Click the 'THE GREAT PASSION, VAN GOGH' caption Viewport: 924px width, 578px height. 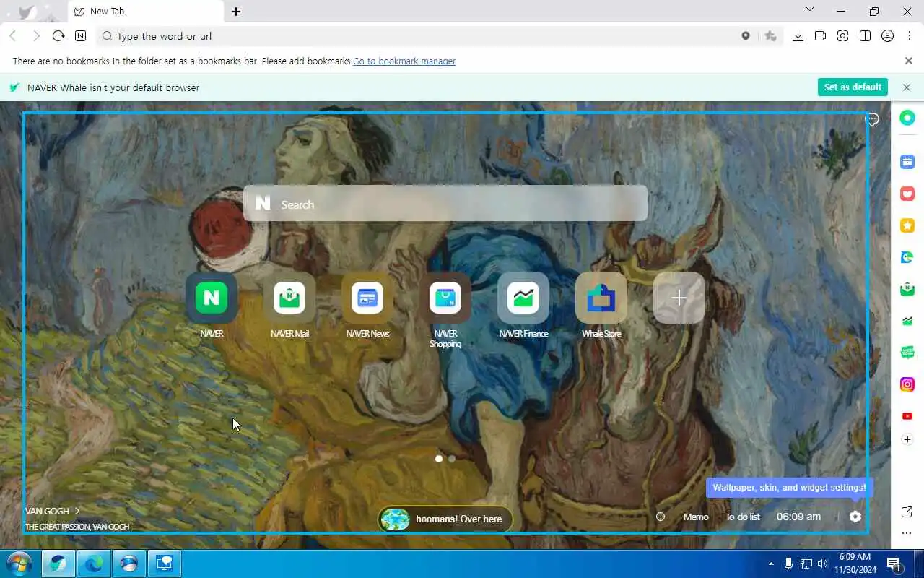coord(77,527)
